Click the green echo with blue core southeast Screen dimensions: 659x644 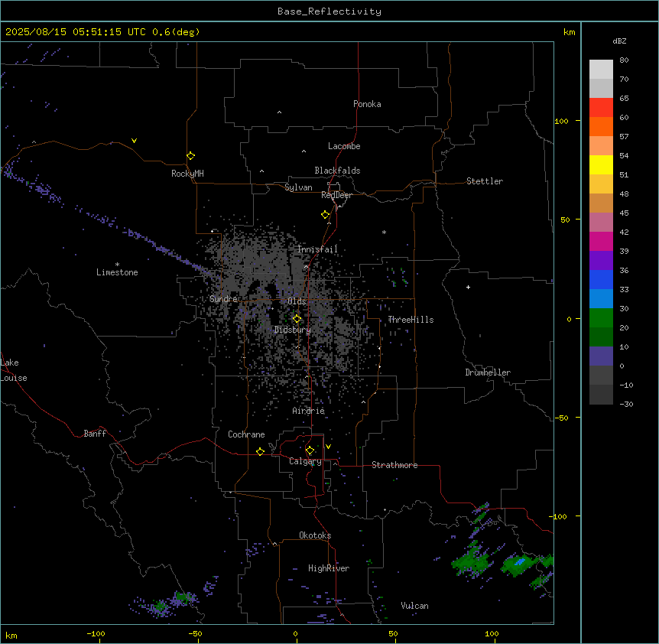[x=518, y=564]
